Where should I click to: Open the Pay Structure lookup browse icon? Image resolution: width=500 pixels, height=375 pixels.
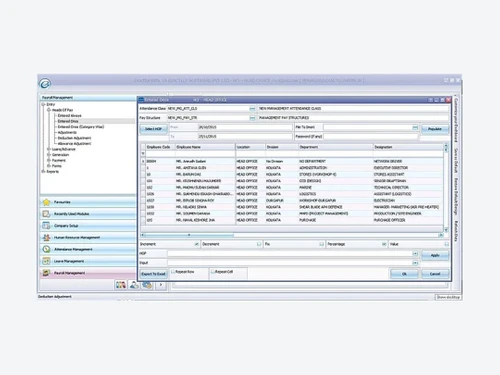252,118
